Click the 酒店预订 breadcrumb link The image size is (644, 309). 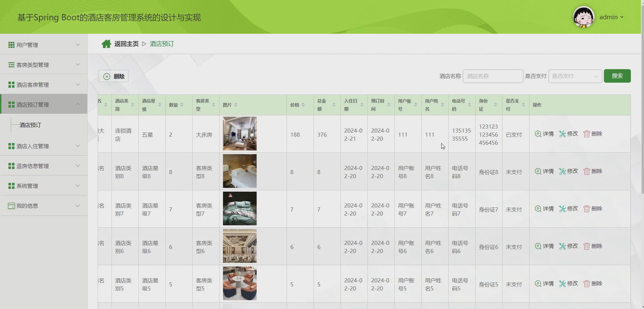point(162,44)
